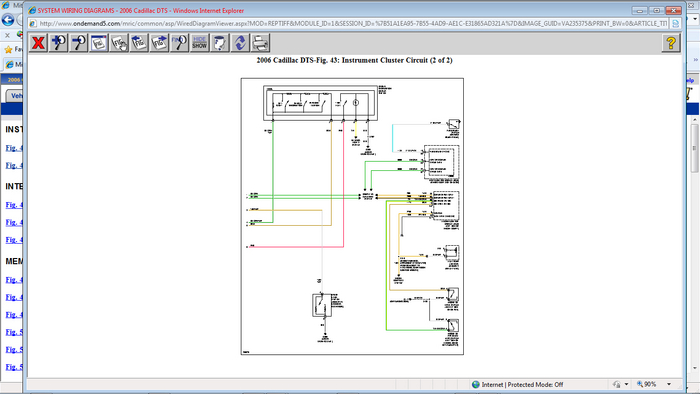Viewport: 700px width, 394px height.
Task: Fit the figure to the window icon
Action: (99, 43)
